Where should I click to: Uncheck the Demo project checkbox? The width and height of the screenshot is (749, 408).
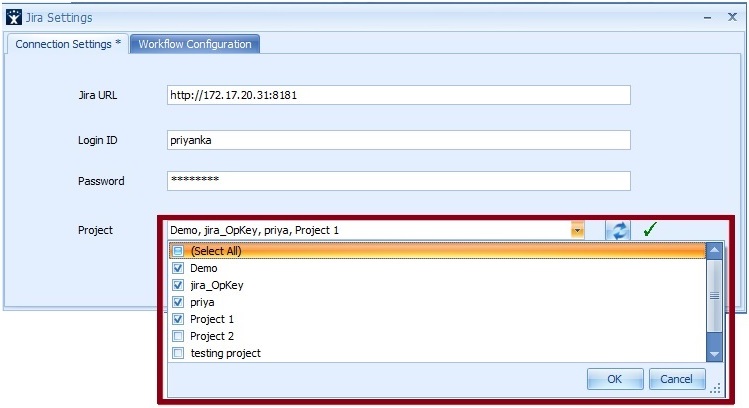178,268
